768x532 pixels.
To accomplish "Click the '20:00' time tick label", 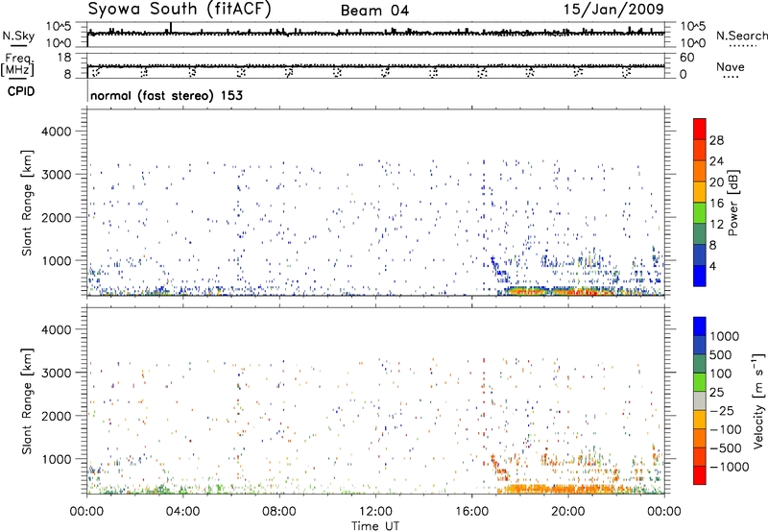I will [567, 512].
